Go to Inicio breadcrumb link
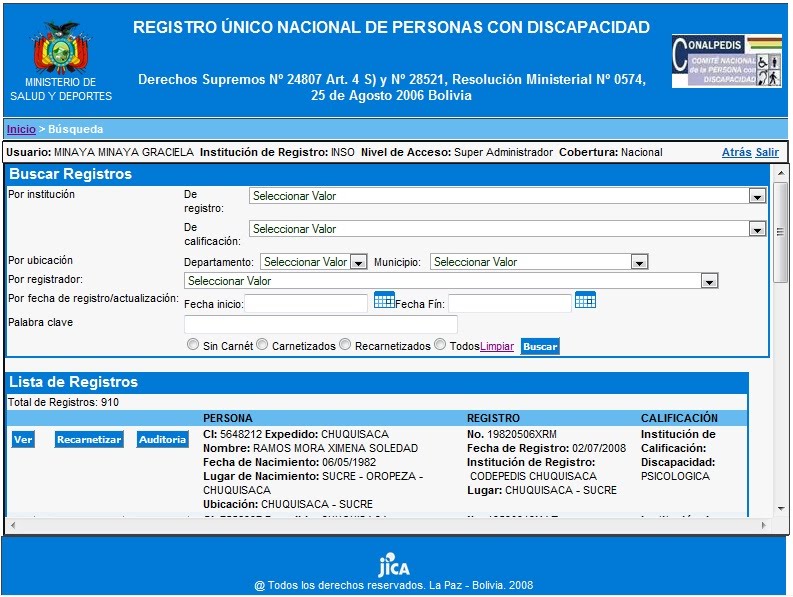This screenshot has height=597, width=793. (21, 129)
